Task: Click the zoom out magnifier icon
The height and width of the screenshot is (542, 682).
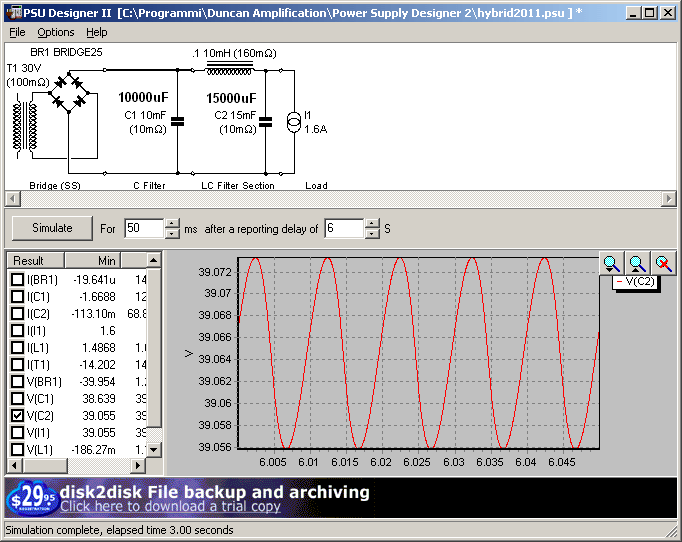Action: [637, 263]
